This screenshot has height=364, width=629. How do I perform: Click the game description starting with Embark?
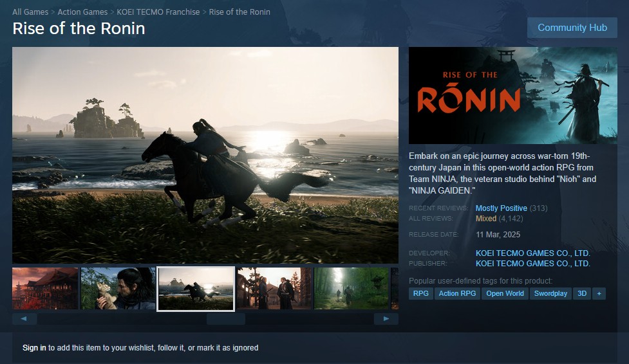click(502, 173)
